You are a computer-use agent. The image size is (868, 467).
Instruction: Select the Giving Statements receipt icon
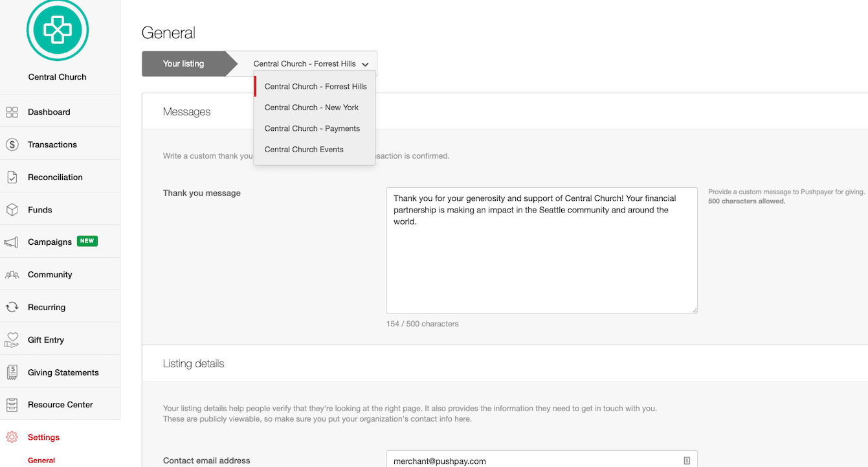point(12,371)
